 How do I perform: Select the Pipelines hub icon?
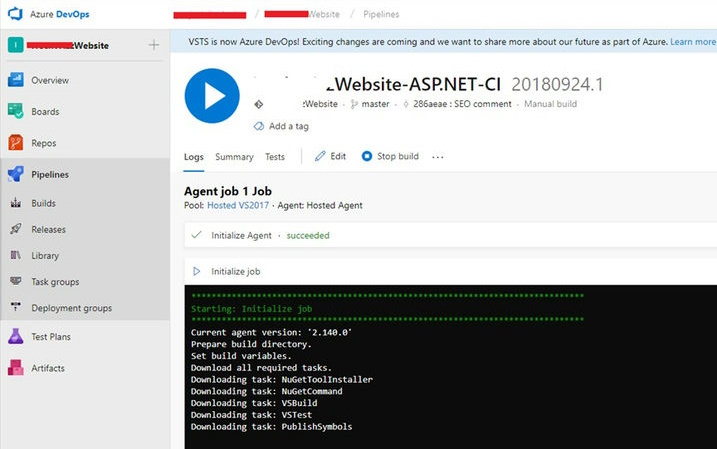[16, 174]
